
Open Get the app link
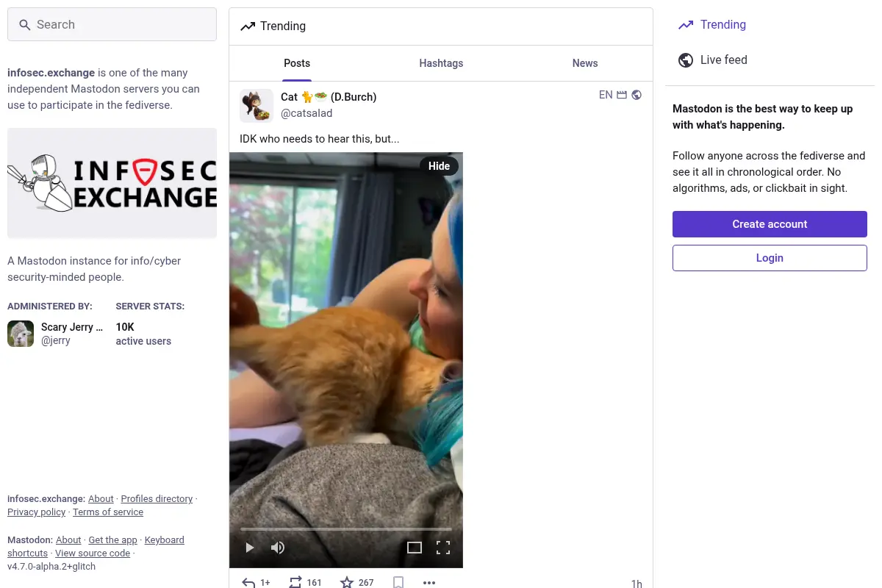[x=112, y=540]
